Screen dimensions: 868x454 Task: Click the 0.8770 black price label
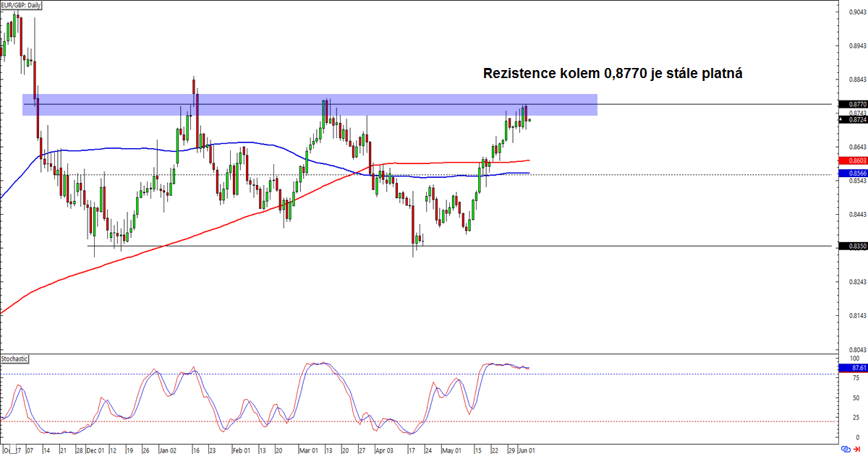click(x=852, y=105)
